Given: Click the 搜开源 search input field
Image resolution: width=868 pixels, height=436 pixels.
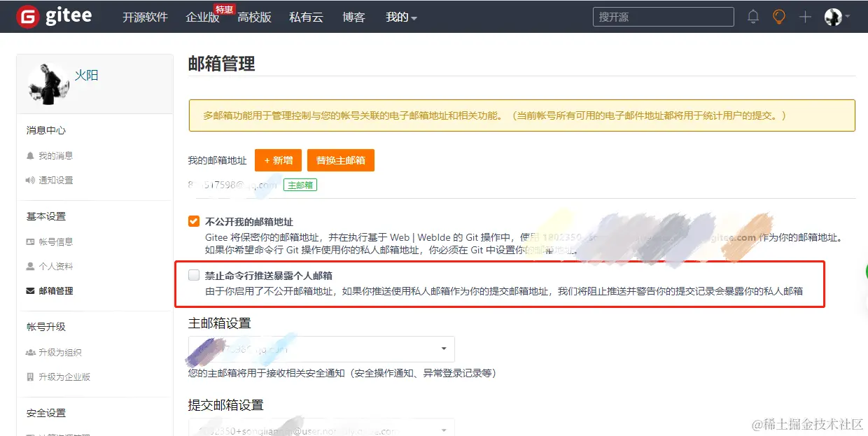Looking at the screenshot, I should tap(662, 16).
